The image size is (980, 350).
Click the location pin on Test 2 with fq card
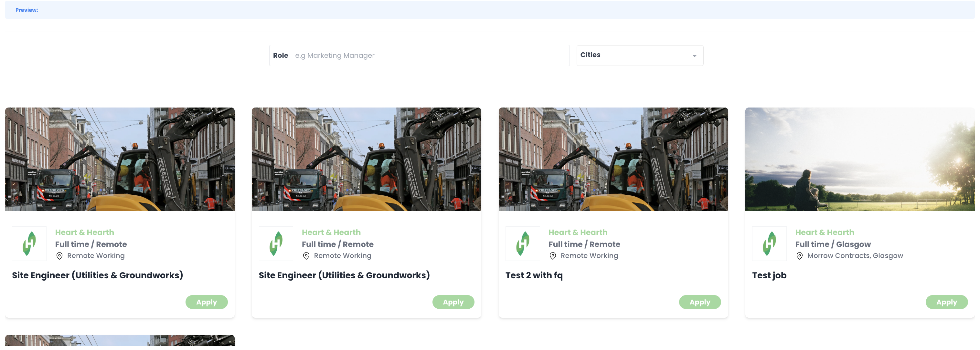(x=553, y=256)
